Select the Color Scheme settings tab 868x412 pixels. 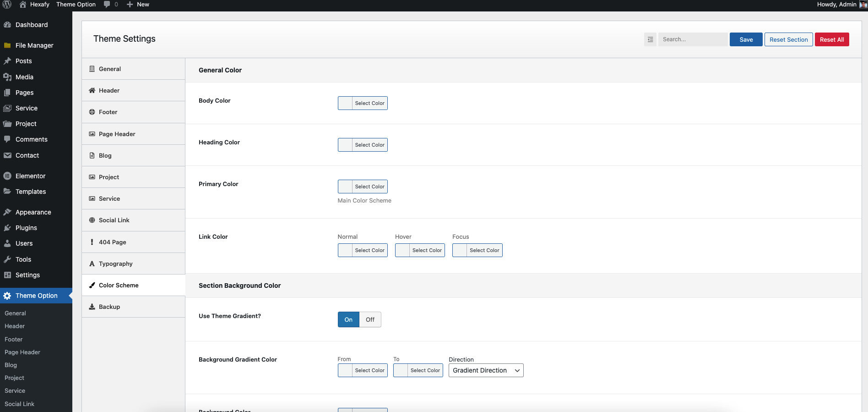133,285
